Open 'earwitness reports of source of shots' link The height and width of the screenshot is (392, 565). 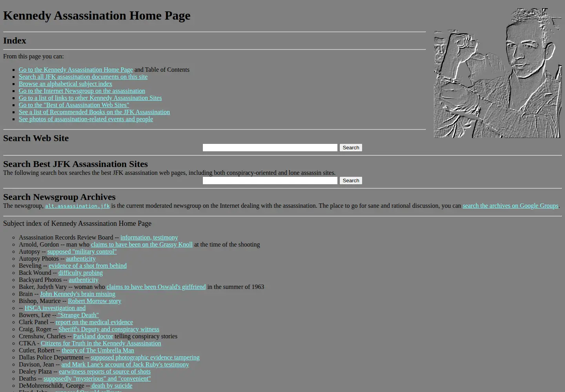(105, 372)
